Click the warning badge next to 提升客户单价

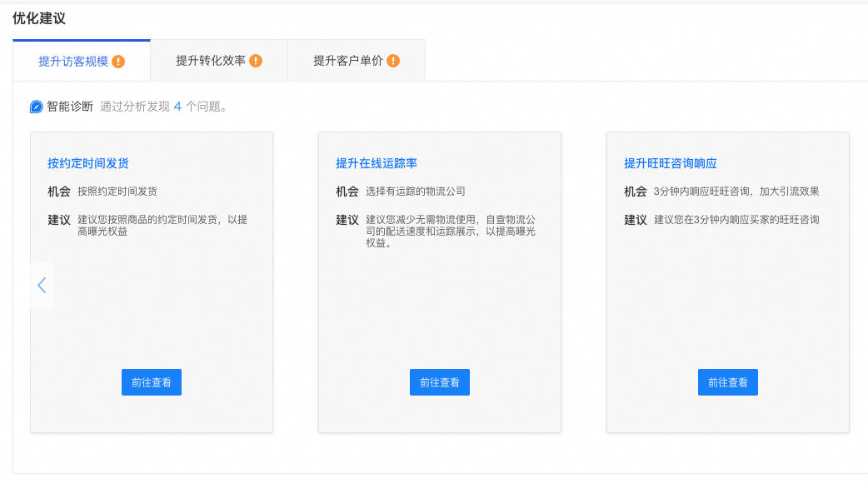click(x=393, y=61)
